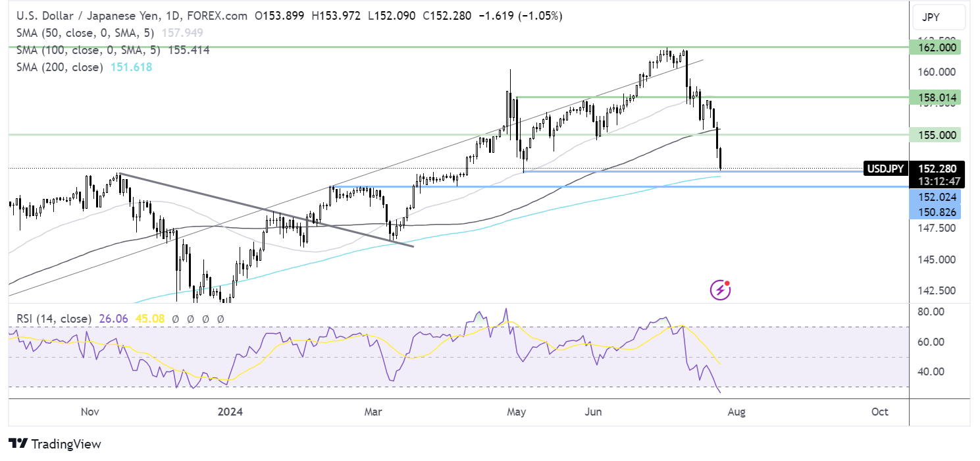The height and width of the screenshot is (461, 980).
Task: Click the Mar date axis label
Action: pyautogui.click(x=373, y=412)
